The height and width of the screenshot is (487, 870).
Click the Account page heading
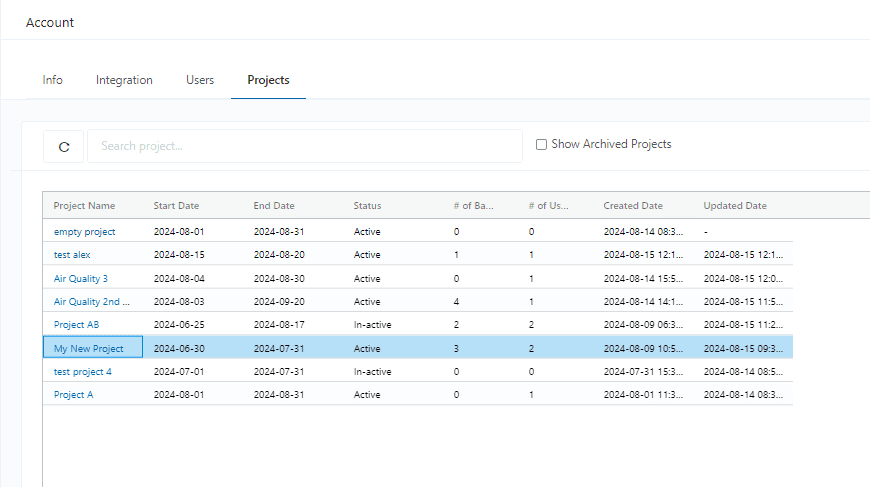tap(50, 23)
